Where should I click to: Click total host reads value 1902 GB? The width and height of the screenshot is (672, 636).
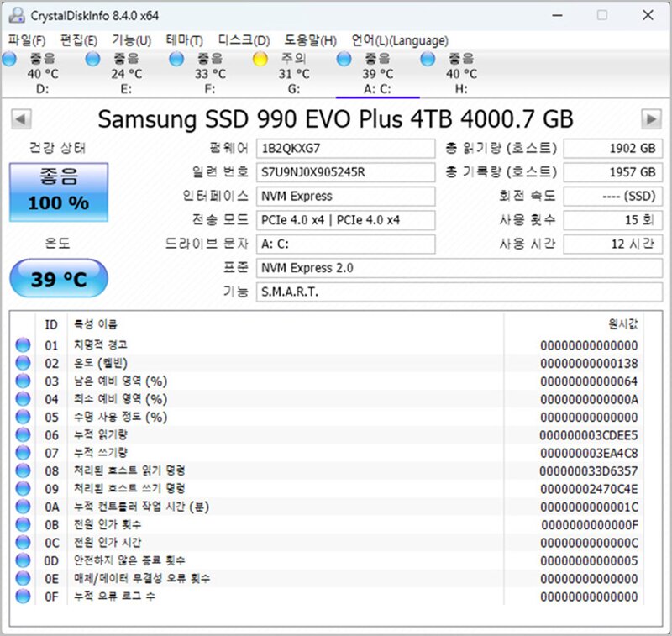click(613, 148)
